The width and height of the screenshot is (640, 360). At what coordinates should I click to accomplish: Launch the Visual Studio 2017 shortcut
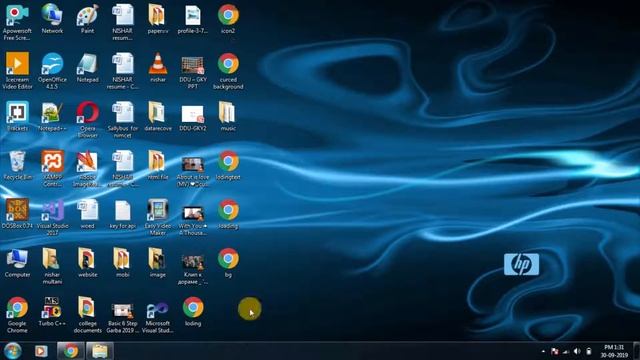click(52, 217)
